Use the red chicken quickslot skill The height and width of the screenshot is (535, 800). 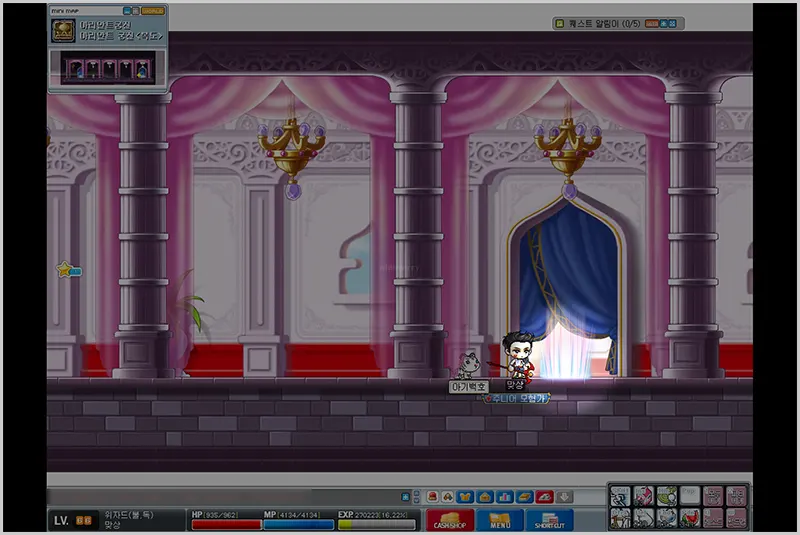click(689, 517)
